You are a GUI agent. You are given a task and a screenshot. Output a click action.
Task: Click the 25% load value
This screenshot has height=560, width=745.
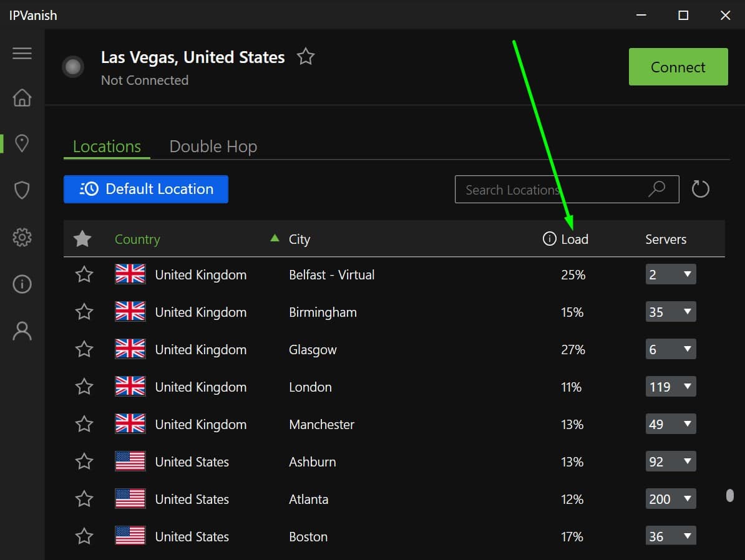click(x=573, y=274)
